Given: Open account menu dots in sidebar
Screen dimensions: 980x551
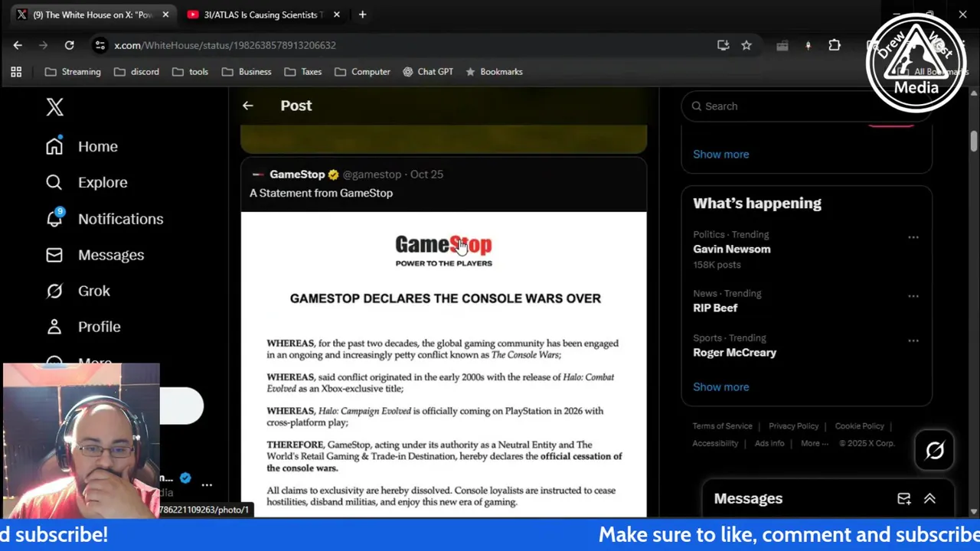Looking at the screenshot, I should pos(207,484).
